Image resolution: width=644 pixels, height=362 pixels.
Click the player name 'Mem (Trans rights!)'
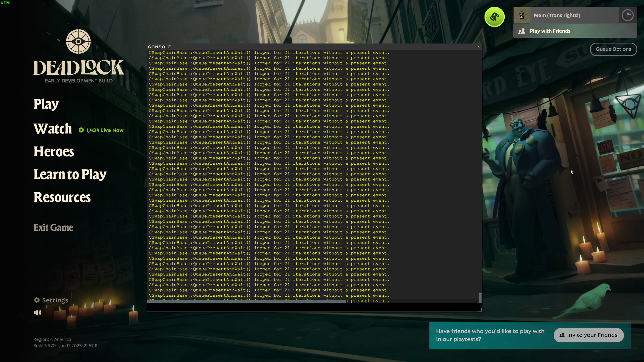point(557,15)
